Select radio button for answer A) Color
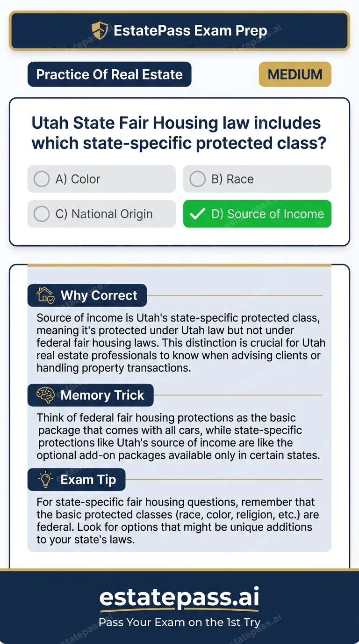Screen dimensions: 359x644 coord(41,179)
